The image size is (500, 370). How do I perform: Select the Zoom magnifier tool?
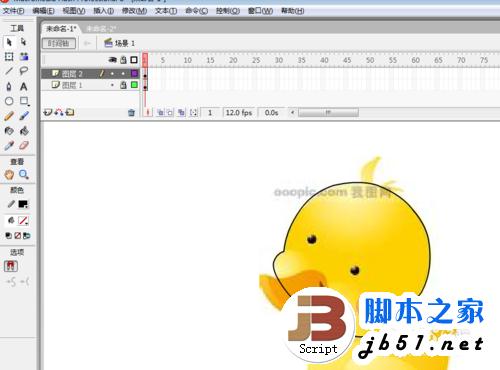click(x=24, y=174)
